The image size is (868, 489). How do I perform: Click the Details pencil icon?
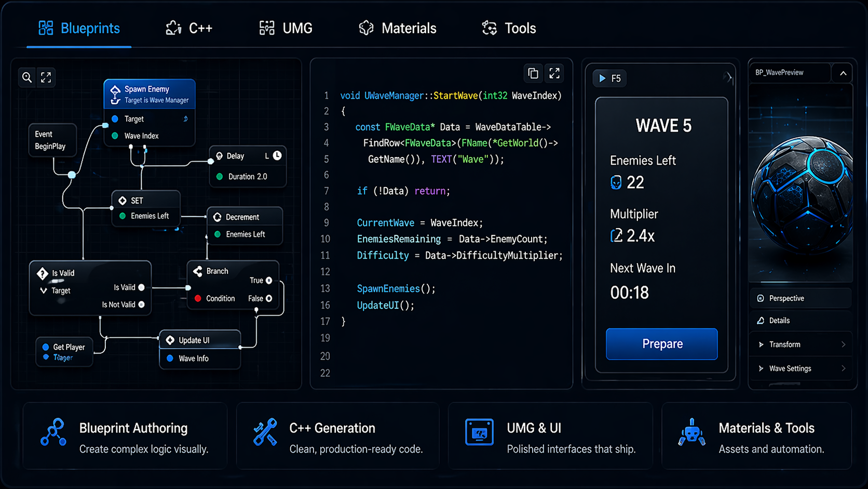tap(761, 321)
